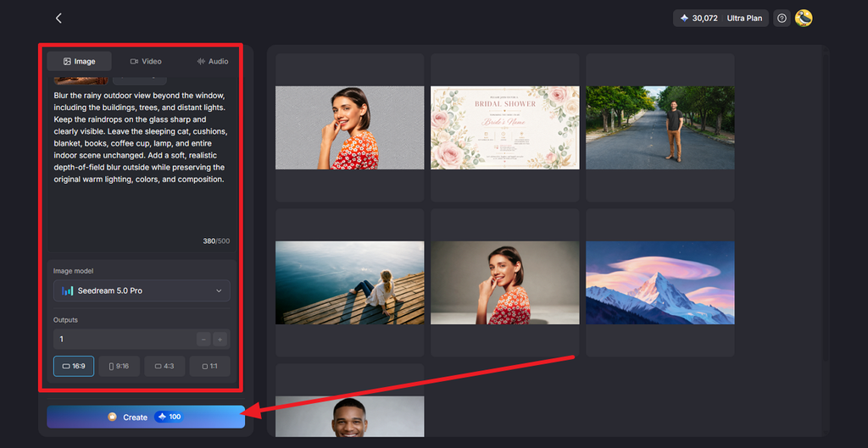Screen dimensions: 868x448
Task: Select the 1:1 aspect ratio
Action: point(210,366)
